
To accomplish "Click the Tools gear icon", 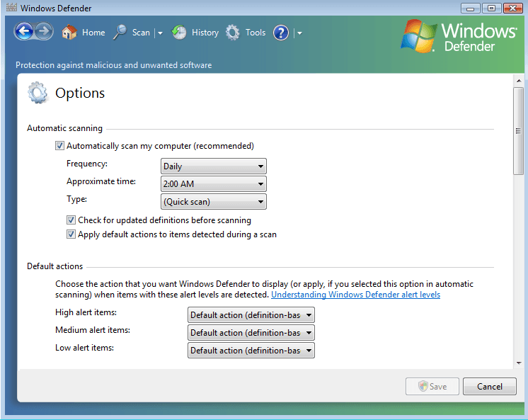I will click(x=233, y=33).
